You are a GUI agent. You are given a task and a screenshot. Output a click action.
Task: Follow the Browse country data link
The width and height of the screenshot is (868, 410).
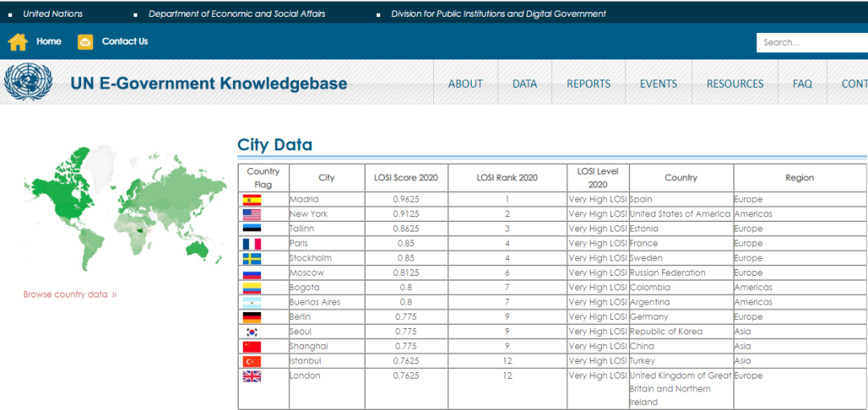click(70, 295)
